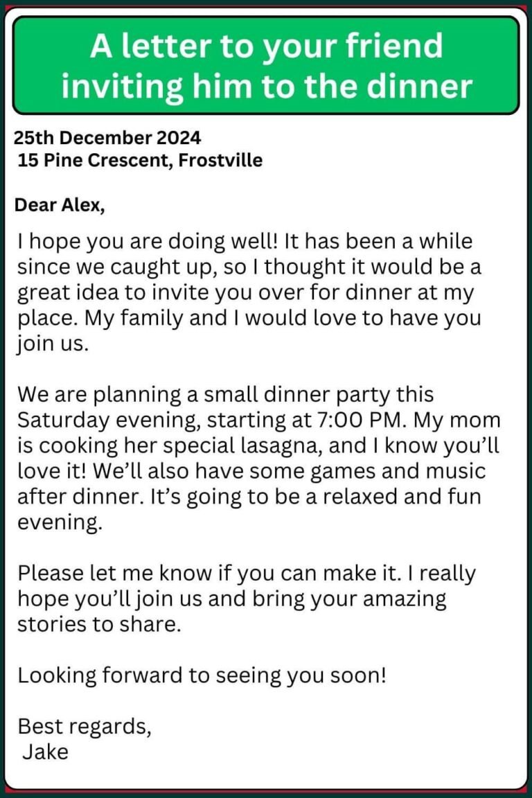Click the words "stories to share."
This screenshot has width=532, height=798.
coord(99,624)
